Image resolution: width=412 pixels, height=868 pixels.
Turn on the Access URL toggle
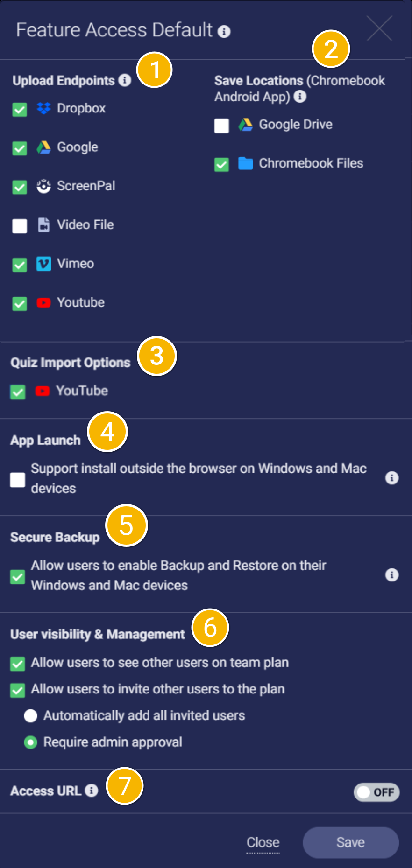coord(376,792)
